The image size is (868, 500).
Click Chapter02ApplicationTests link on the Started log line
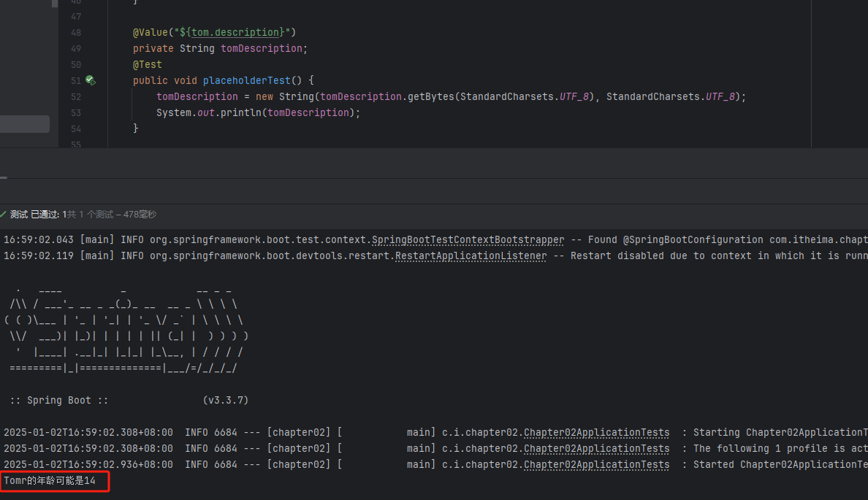[596, 464]
